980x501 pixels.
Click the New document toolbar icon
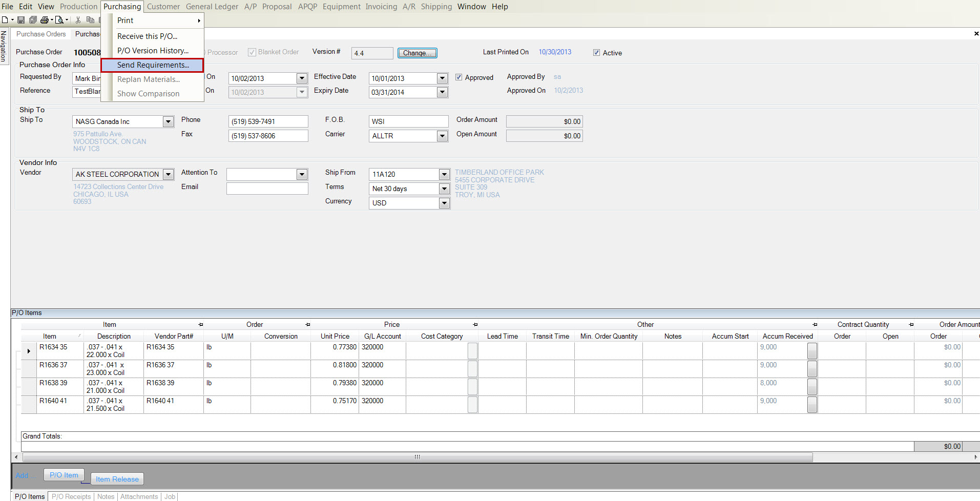click(5, 20)
